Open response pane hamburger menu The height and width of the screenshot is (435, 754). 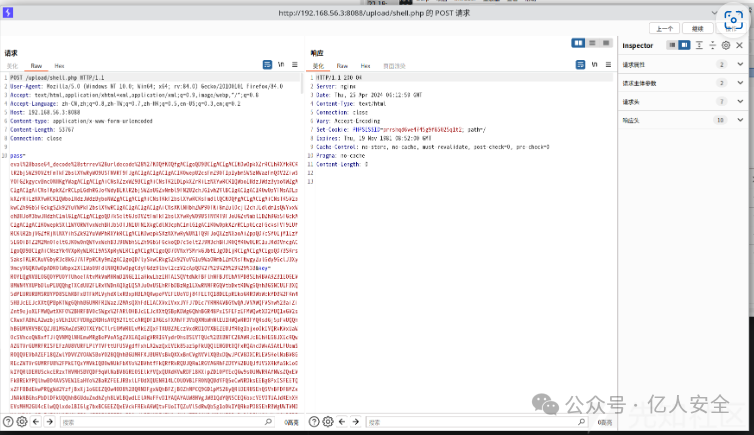pyautogui.click(x=608, y=64)
